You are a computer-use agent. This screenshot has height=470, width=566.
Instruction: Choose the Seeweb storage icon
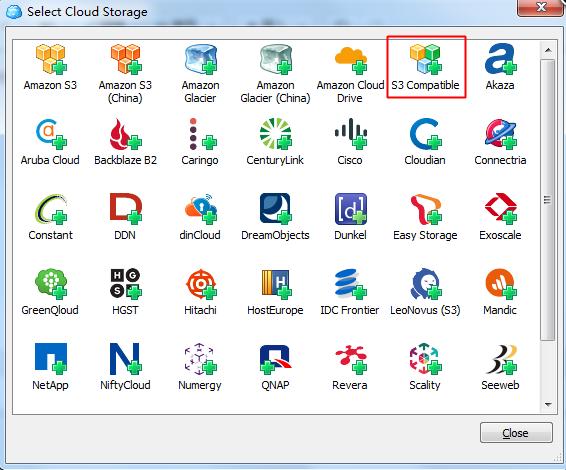[501, 359]
